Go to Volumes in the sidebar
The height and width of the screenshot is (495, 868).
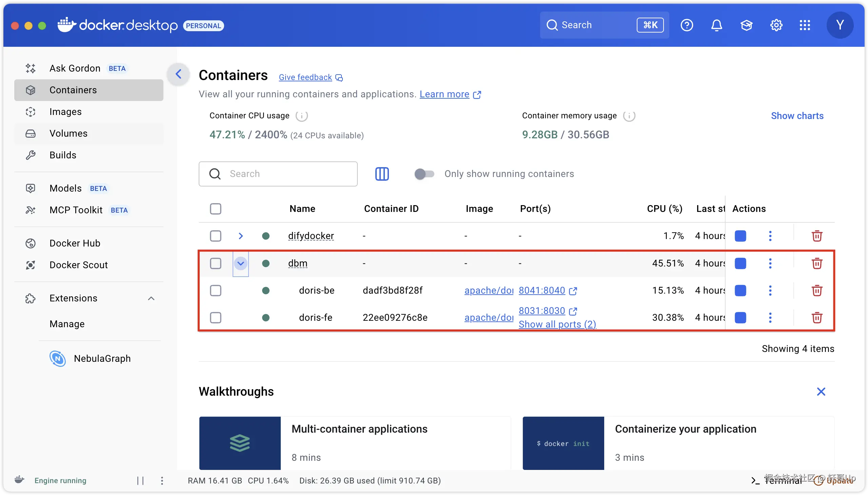pyautogui.click(x=68, y=133)
